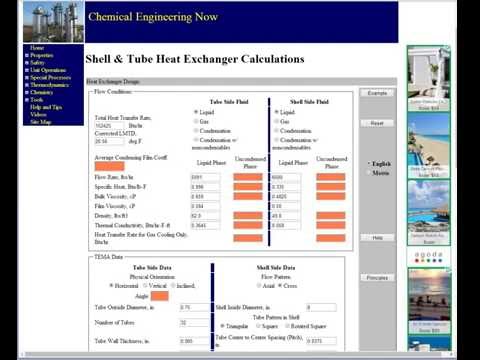Image resolution: width=480 pixels, height=360 pixels.
Task: Click the Help button
Action: pyautogui.click(x=377, y=238)
